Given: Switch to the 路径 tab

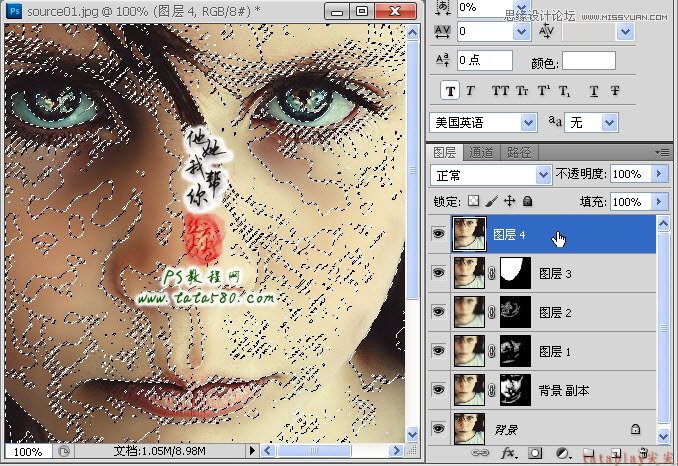Looking at the screenshot, I should (x=519, y=152).
